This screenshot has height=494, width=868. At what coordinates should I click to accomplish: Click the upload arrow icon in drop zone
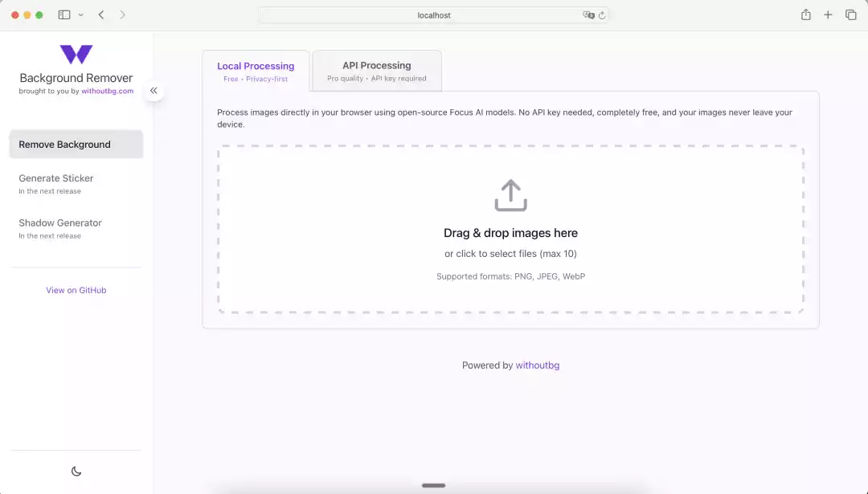click(x=510, y=195)
